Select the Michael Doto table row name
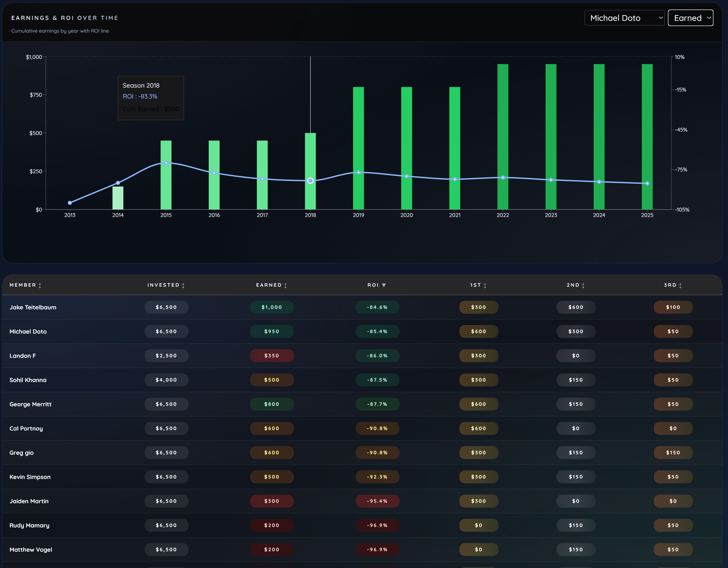The width and height of the screenshot is (728, 568). coord(28,332)
